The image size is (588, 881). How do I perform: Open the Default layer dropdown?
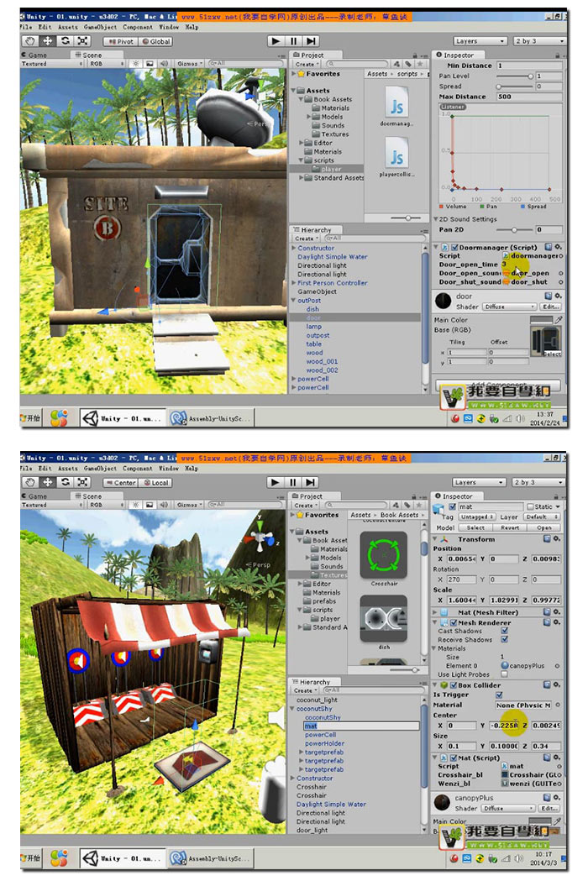[x=541, y=517]
